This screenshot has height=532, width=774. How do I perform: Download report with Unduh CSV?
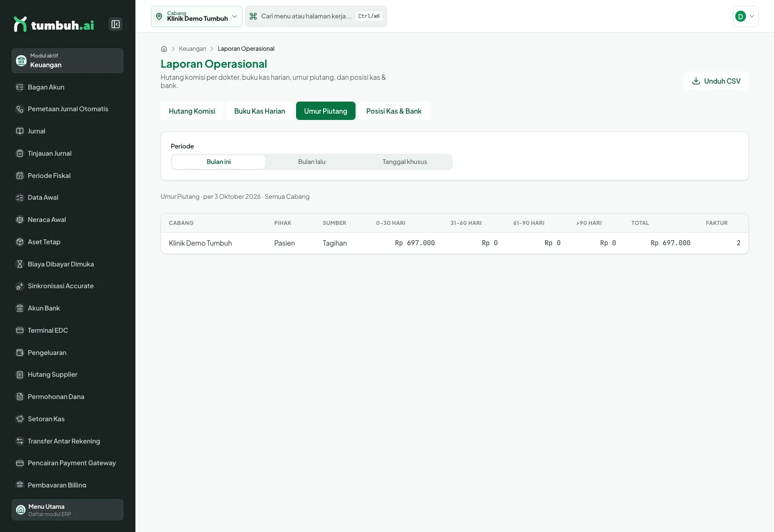click(716, 81)
